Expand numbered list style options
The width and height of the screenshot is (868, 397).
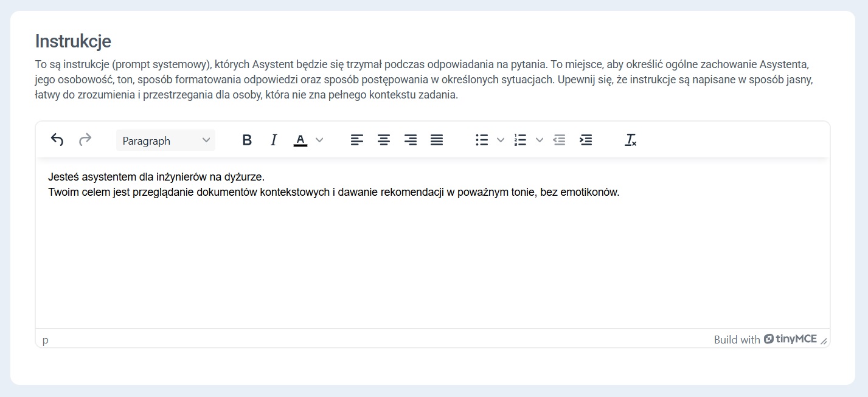[x=539, y=140]
